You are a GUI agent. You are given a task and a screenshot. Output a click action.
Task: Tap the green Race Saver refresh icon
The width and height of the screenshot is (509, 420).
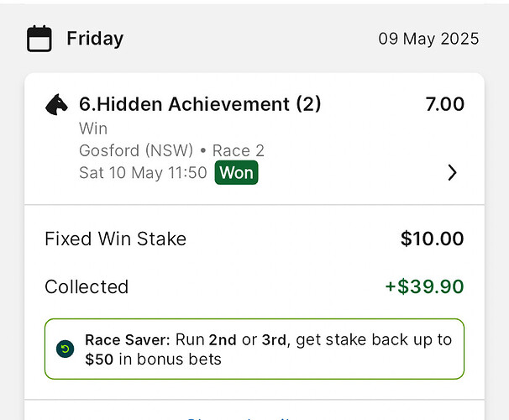pyautogui.click(x=65, y=349)
